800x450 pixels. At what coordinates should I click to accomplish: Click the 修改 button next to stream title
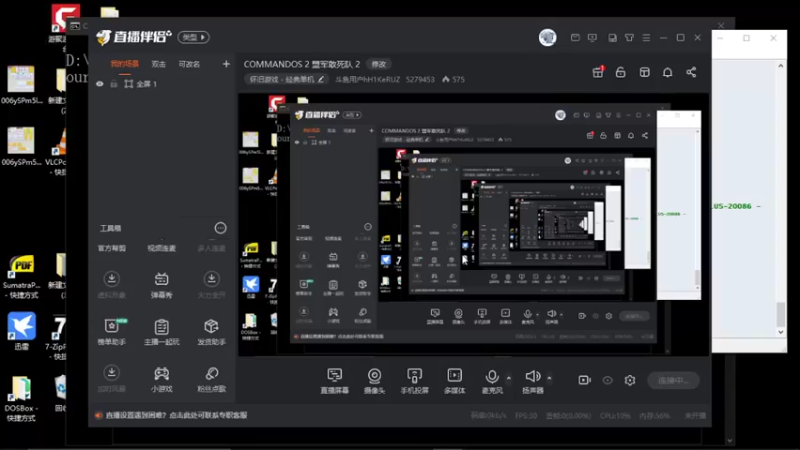click(x=379, y=64)
